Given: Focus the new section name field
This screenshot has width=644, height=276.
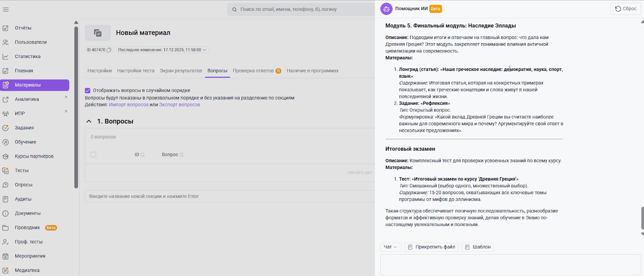Looking at the screenshot, I should (230, 197).
